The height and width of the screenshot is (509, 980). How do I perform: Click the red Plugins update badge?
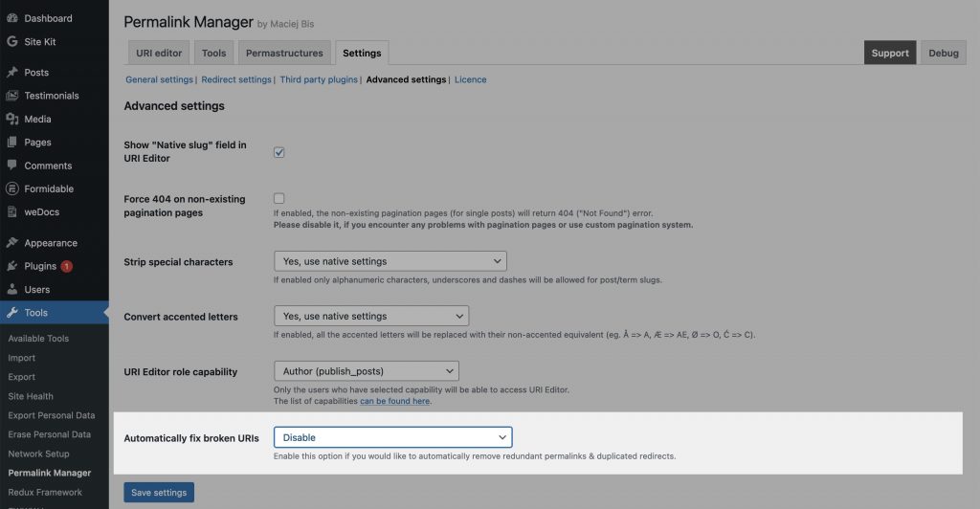tap(66, 266)
